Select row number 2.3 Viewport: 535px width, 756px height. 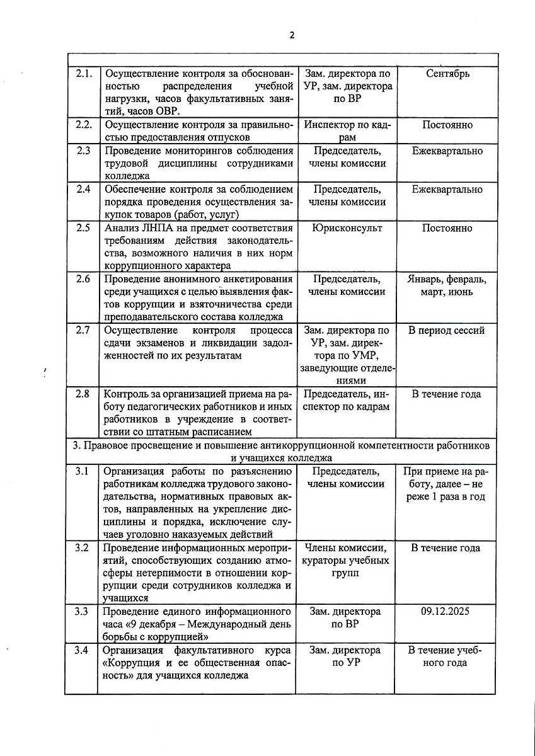pos(82,150)
